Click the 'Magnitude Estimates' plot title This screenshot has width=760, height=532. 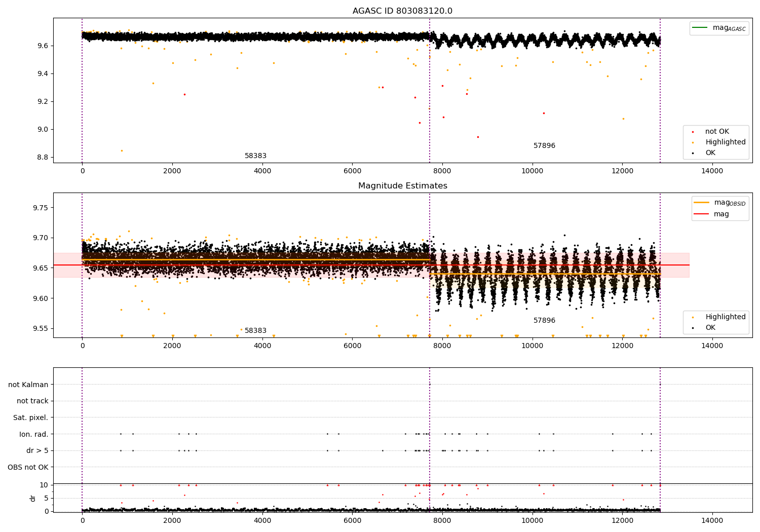[x=403, y=186]
